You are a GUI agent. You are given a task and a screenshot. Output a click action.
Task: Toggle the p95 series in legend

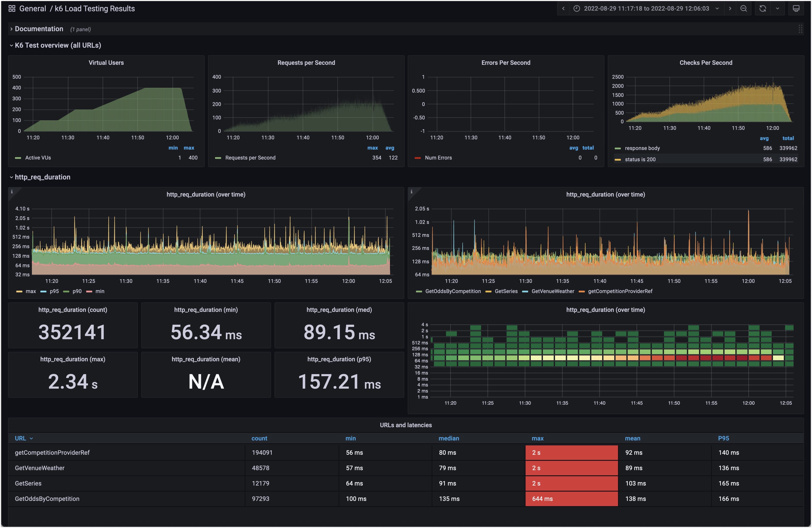pos(54,291)
